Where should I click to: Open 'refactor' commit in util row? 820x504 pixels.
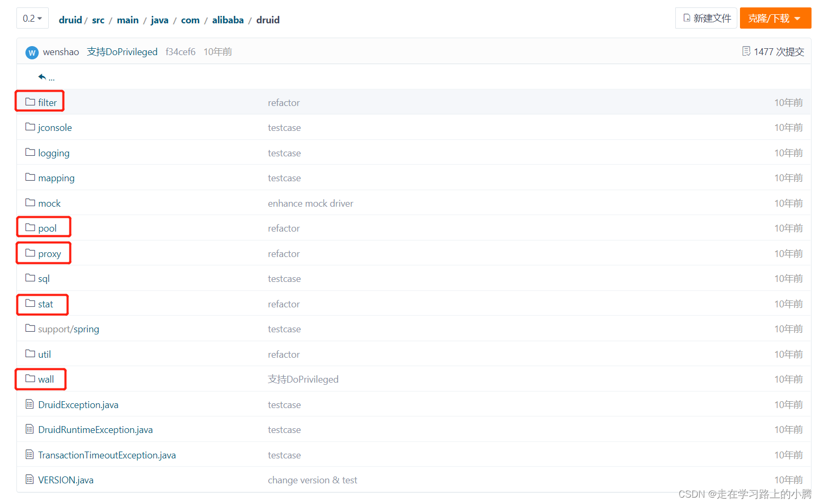point(284,355)
